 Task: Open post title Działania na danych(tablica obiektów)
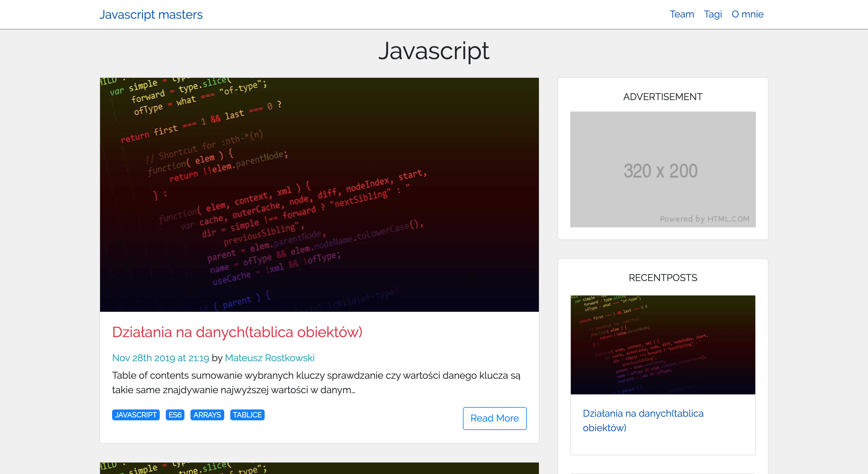pos(237,332)
